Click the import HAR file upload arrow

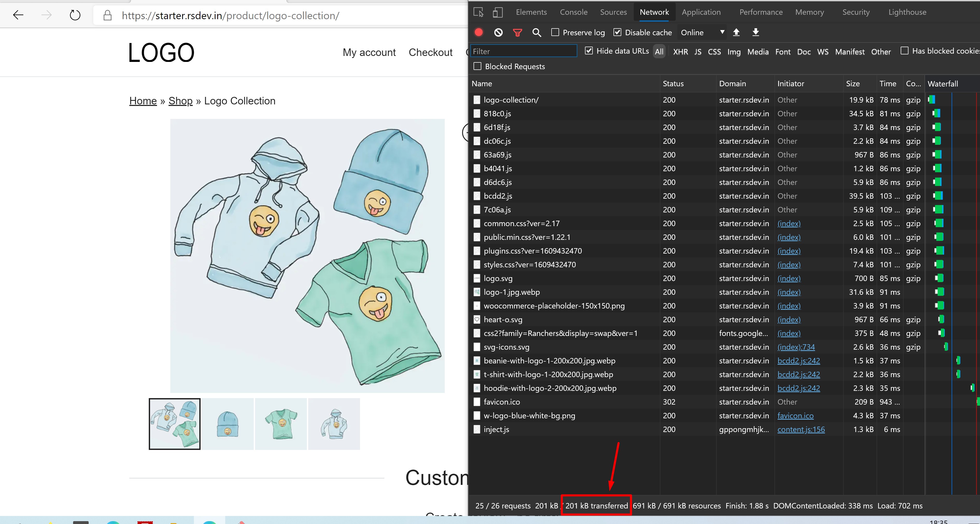point(736,32)
